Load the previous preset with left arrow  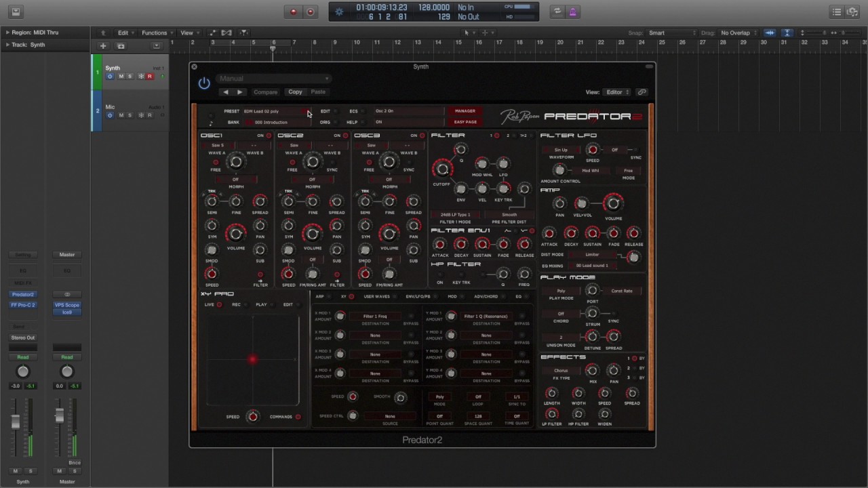pos(226,92)
